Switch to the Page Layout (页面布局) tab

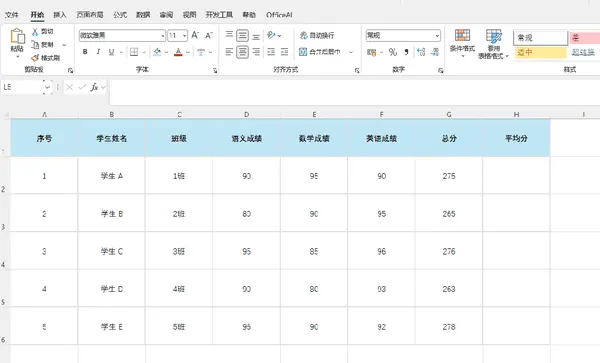(x=90, y=15)
